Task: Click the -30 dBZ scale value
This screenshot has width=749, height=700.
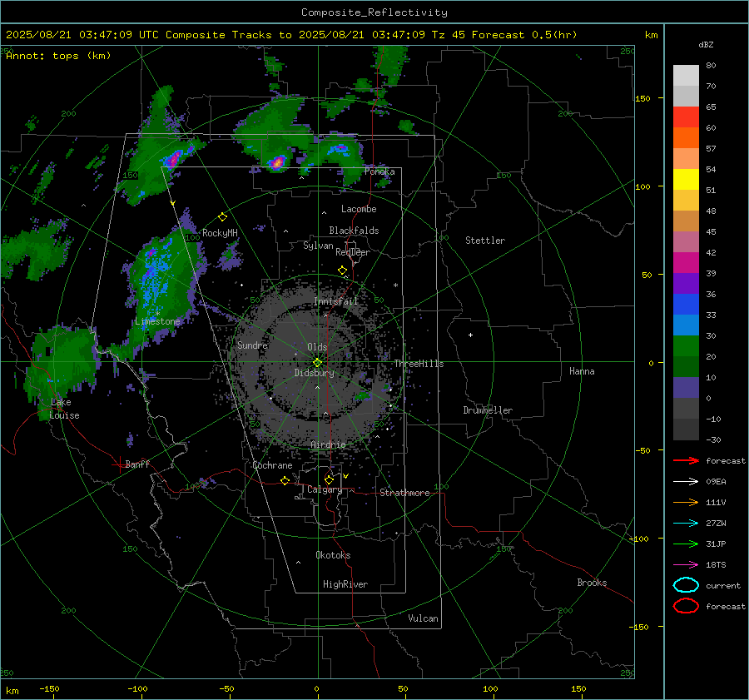Action: point(713,440)
